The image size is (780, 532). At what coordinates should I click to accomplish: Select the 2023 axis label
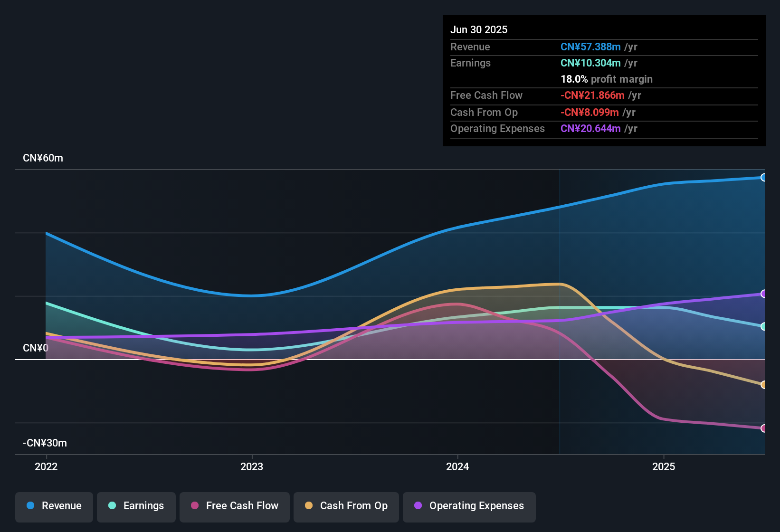pos(252,467)
